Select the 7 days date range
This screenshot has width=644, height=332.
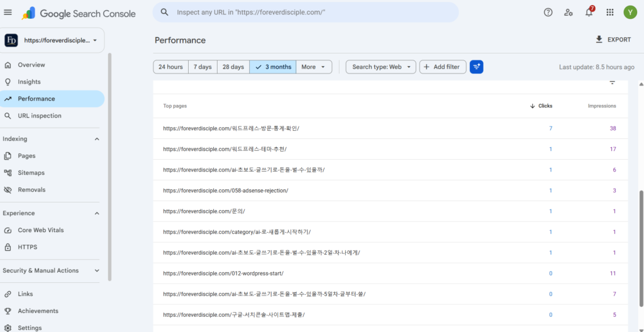point(203,67)
